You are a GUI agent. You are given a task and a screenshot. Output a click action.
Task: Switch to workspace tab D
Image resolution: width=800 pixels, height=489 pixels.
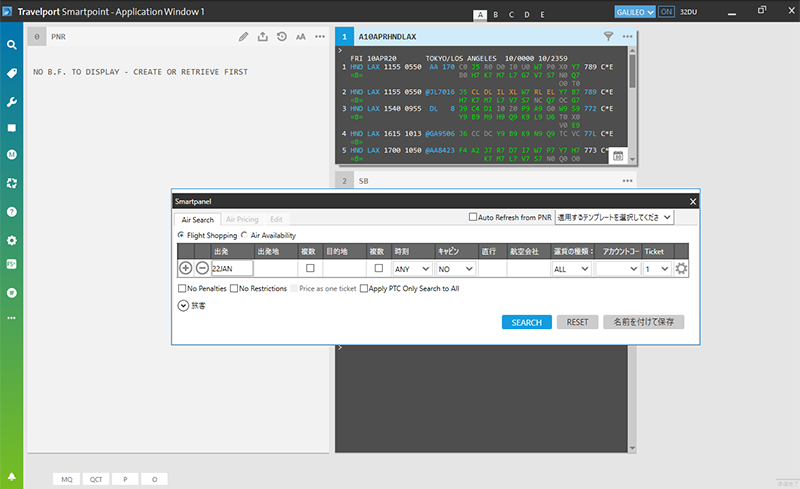[527, 15]
